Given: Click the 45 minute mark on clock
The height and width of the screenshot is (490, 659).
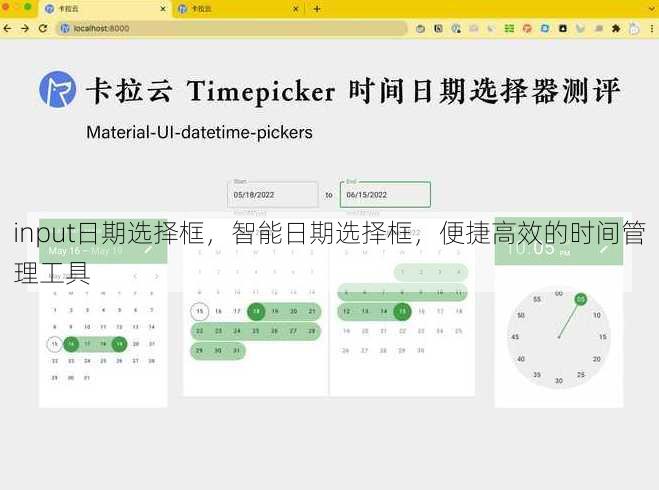Looking at the screenshot, I should point(515,337).
